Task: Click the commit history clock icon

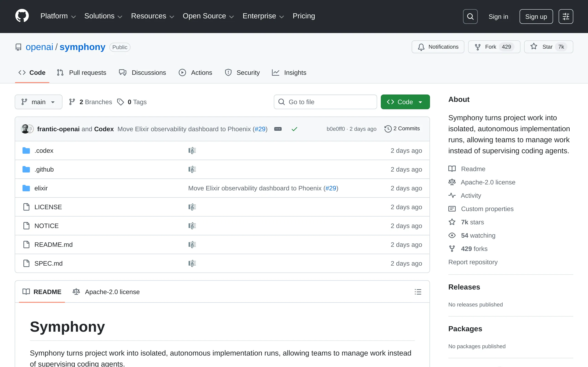Action: [387, 129]
